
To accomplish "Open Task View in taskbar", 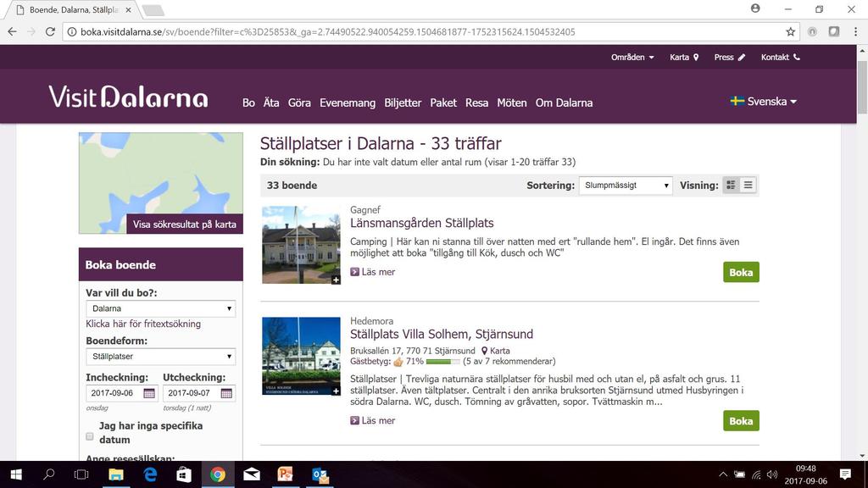I will 81,474.
